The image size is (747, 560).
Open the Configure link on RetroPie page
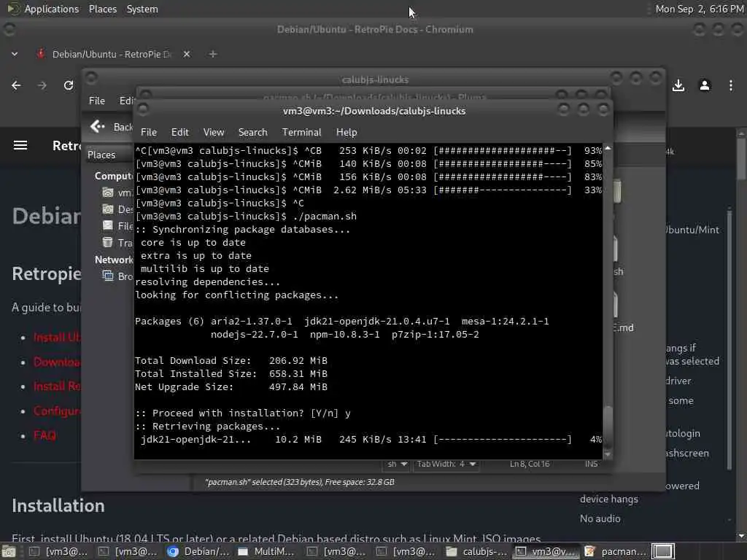coord(57,411)
